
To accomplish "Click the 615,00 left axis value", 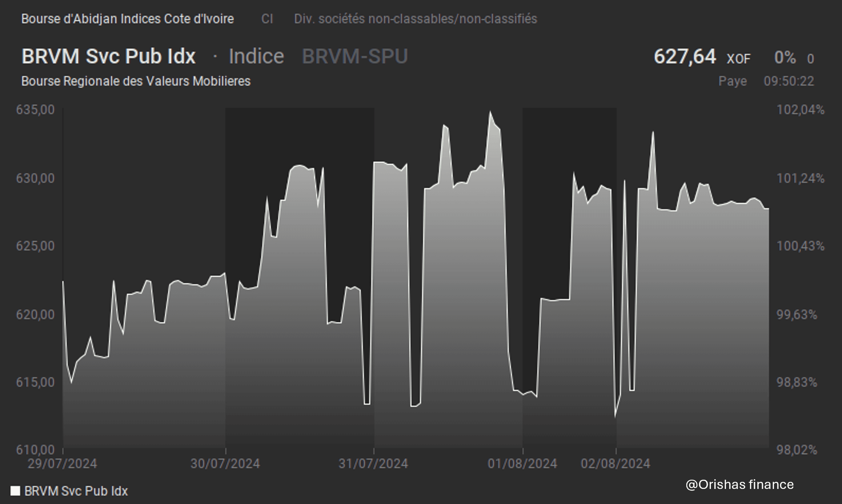I will click(x=35, y=383).
